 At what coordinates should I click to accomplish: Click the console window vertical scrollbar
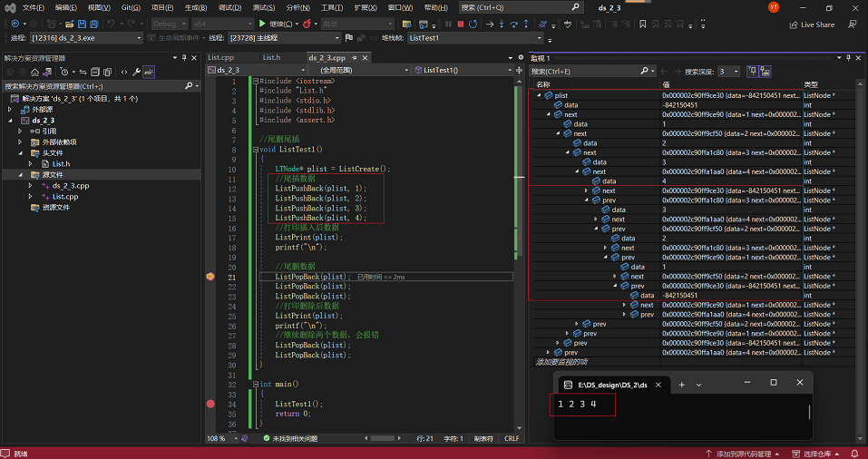(809, 412)
